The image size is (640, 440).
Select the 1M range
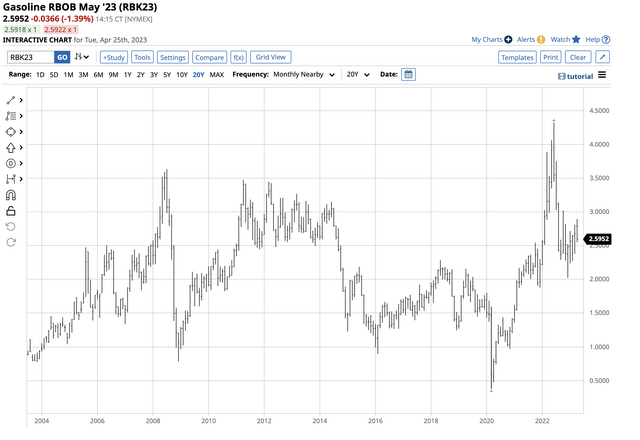tap(68, 75)
